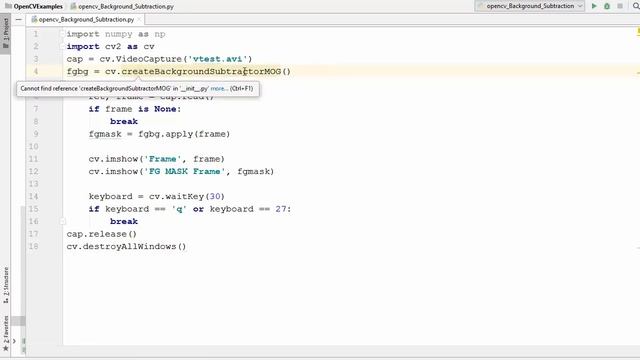Click on createBackgroundSubtractorMOG in line 4

pos(201,72)
